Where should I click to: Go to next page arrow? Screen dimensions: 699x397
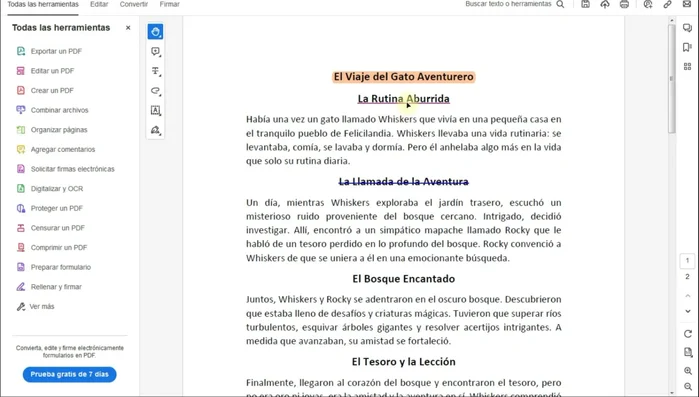pos(688,311)
